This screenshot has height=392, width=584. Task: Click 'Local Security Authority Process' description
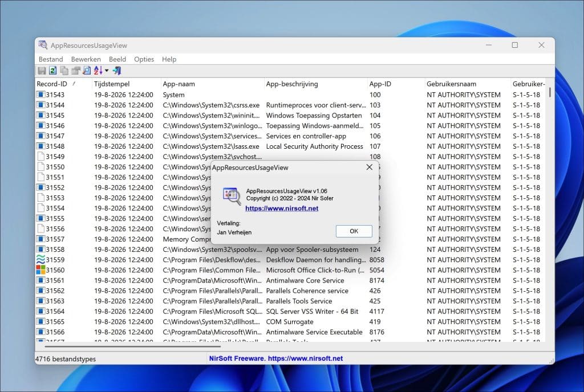point(314,146)
